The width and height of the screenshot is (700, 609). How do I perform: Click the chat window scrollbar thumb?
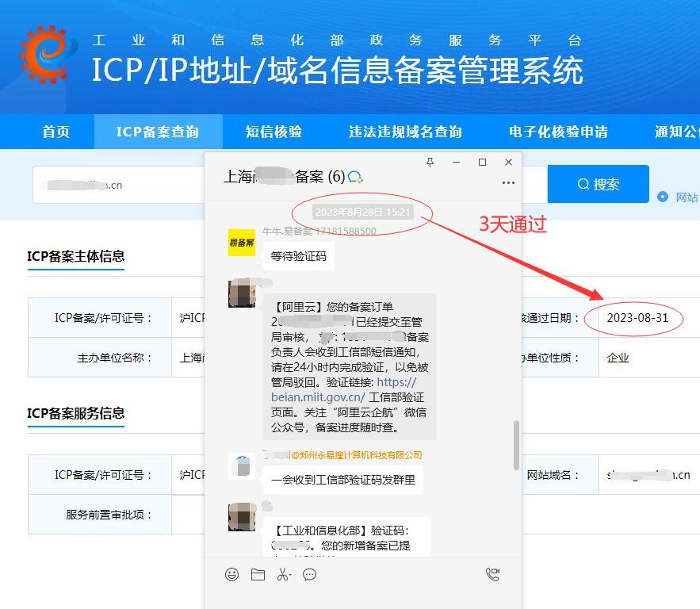coord(517,444)
